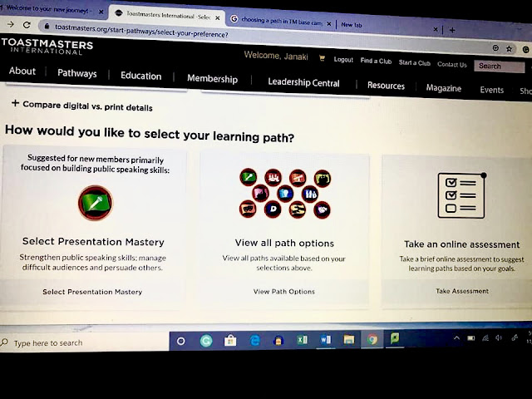
Task: Open Grammarly green icon on taskbar
Action: pyautogui.click(x=206, y=341)
